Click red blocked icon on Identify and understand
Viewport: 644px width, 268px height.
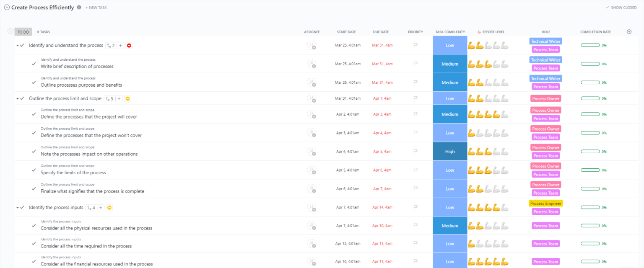click(x=129, y=46)
